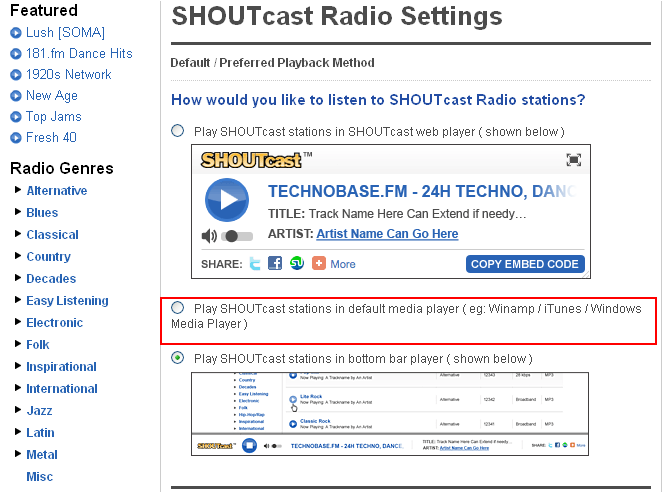The image size is (666, 492).
Task: Open the Inspirational genre link
Action: (x=62, y=367)
